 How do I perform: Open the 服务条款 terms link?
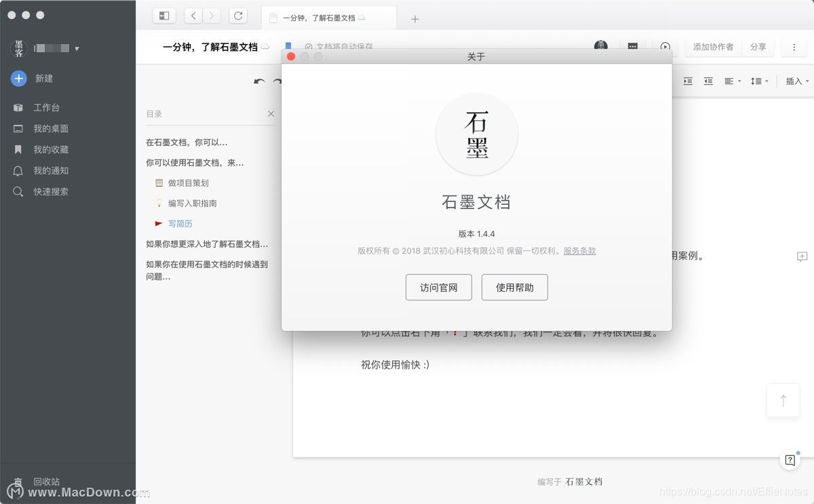coord(579,250)
